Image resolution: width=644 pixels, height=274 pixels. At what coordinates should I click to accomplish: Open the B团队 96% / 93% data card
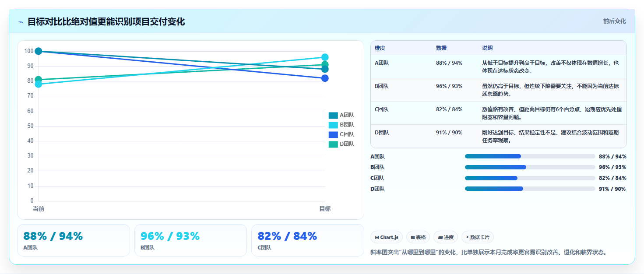(x=191, y=240)
